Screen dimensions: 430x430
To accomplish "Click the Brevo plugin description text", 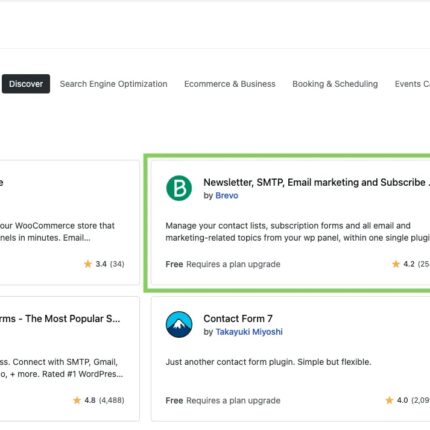I will coord(297,232).
